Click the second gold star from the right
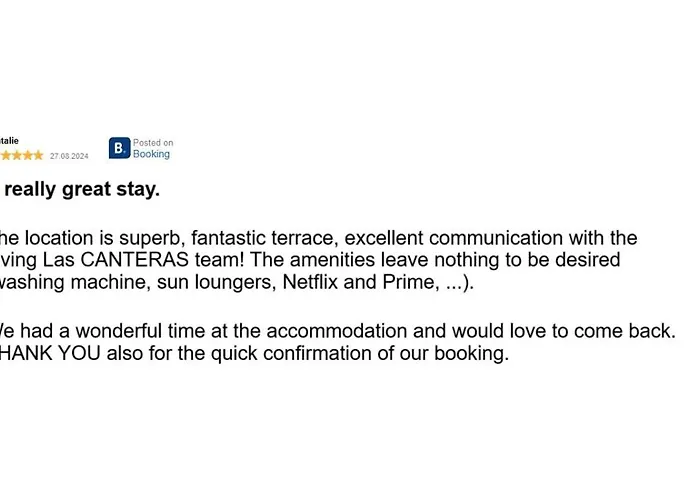This screenshot has width=700, height=500. pos(28,156)
